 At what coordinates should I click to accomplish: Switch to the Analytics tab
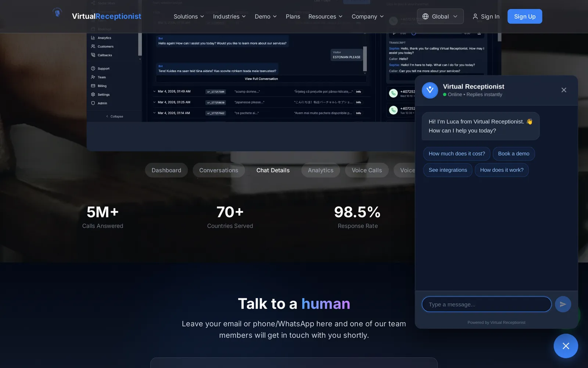point(320,170)
